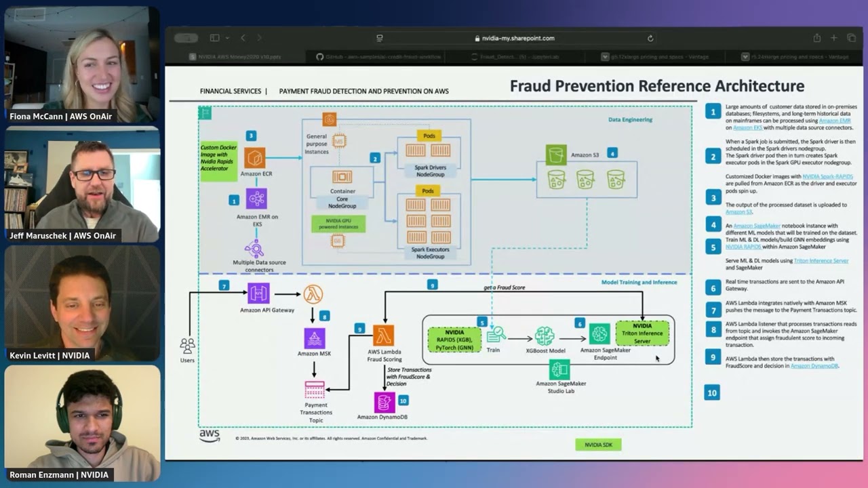The image size is (868, 488).
Task: Show the browser tab overview
Action: (851, 38)
